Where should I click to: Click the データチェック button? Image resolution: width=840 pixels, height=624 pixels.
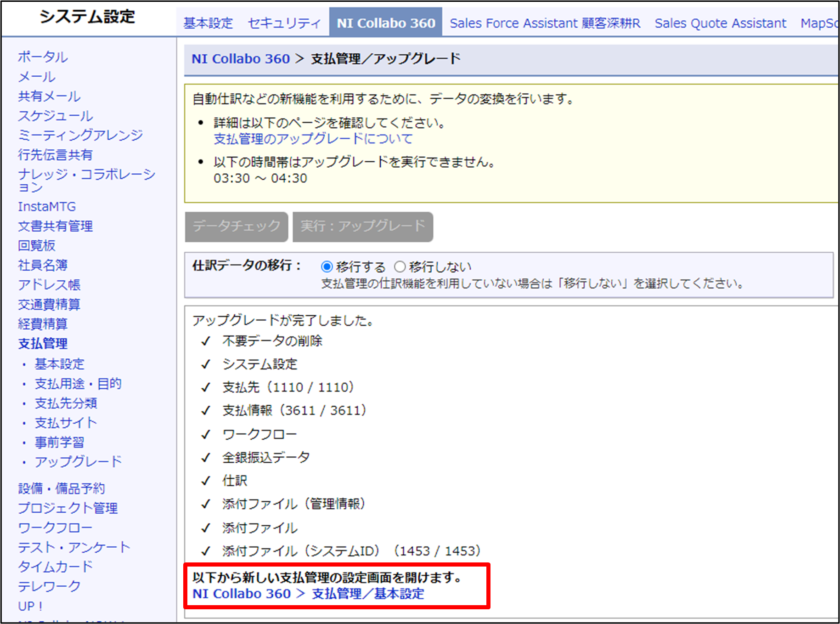[x=237, y=227]
